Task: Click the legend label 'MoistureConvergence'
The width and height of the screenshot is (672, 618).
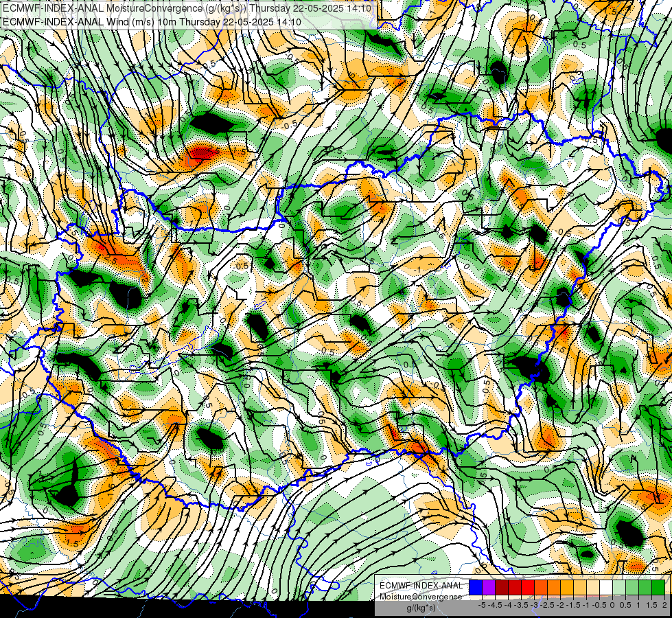Action: [x=421, y=597]
